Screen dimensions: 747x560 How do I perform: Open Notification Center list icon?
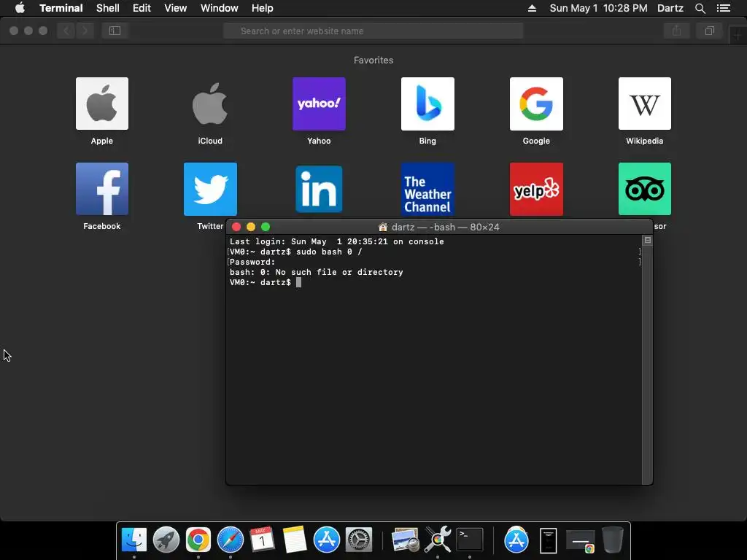(724, 8)
